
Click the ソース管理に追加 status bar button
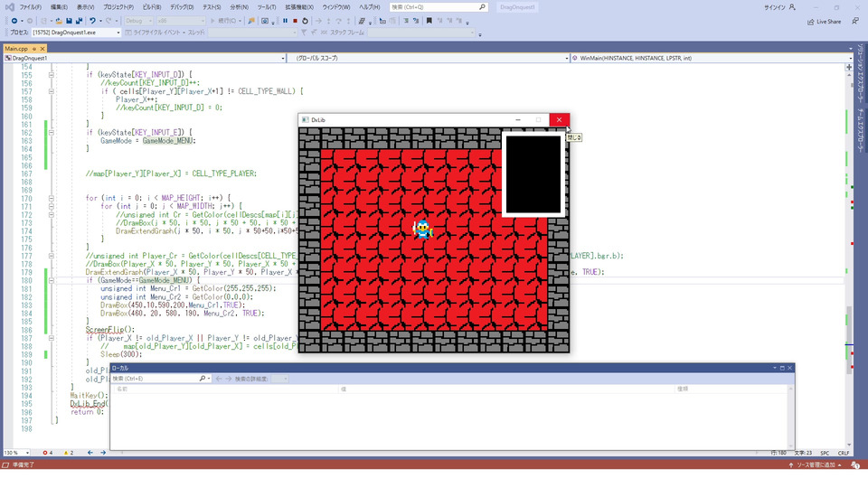pyautogui.click(x=816, y=465)
